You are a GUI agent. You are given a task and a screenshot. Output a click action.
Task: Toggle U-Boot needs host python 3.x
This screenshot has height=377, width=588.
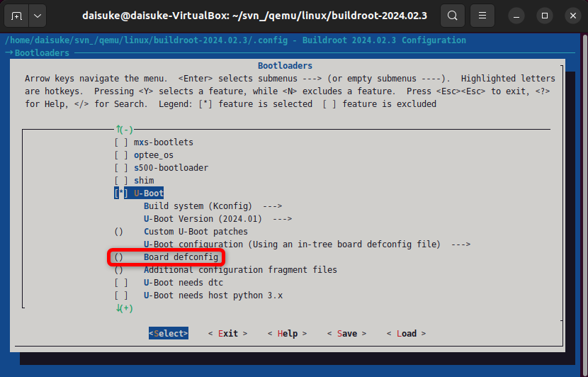[121, 296]
